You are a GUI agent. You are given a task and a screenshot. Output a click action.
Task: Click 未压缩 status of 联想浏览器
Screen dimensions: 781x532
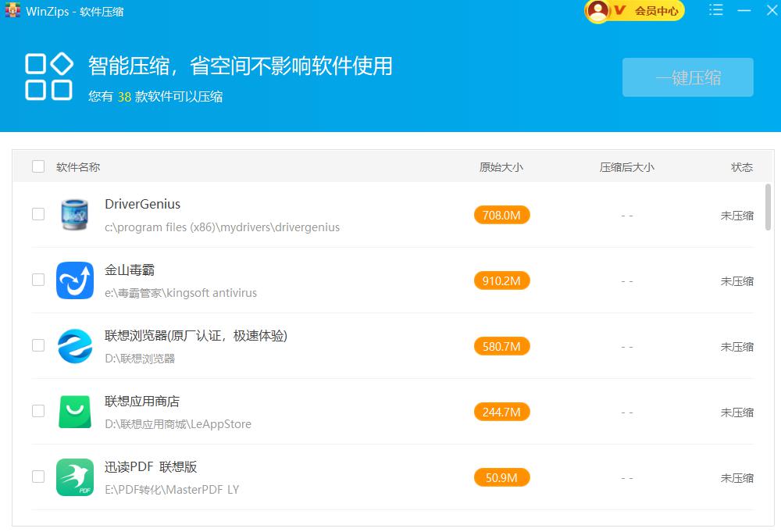pyautogui.click(x=736, y=345)
